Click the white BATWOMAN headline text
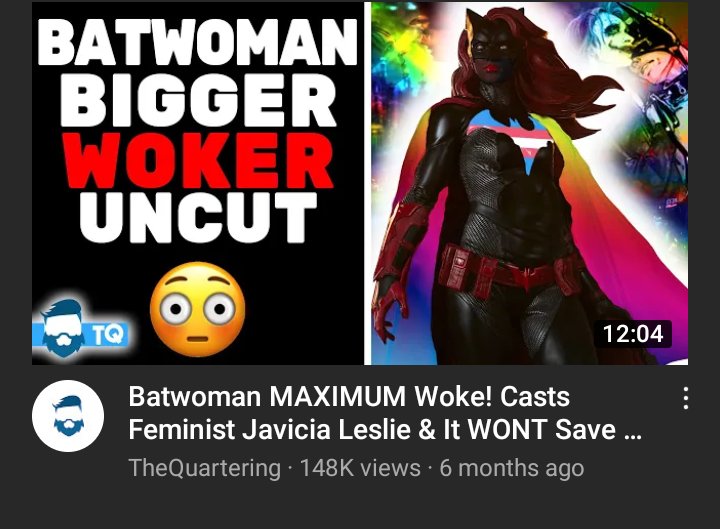 pyautogui.click(x=197, y=42)
